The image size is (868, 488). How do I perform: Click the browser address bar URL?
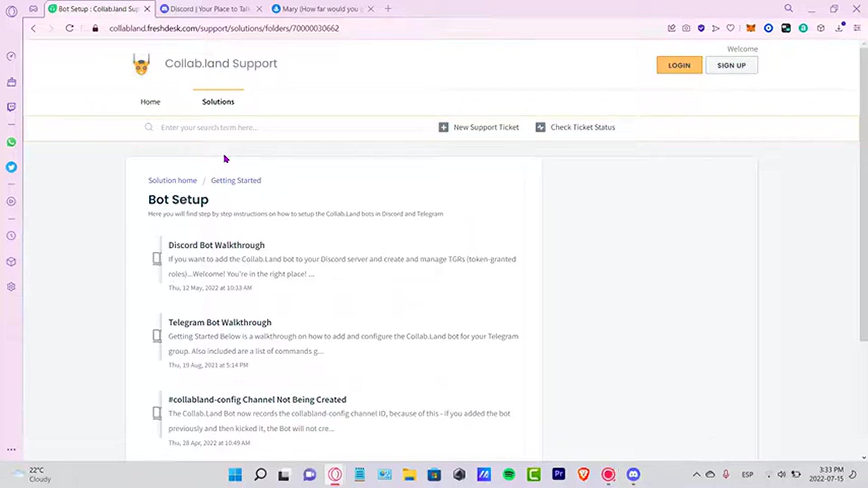pyautogui.click(x=224, y=28)
